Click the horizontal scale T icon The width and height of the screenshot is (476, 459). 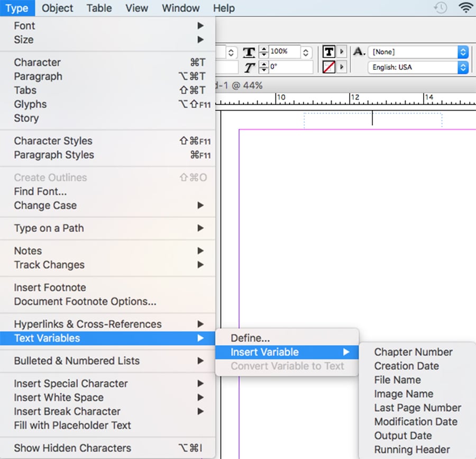click(x=249, y=52)
